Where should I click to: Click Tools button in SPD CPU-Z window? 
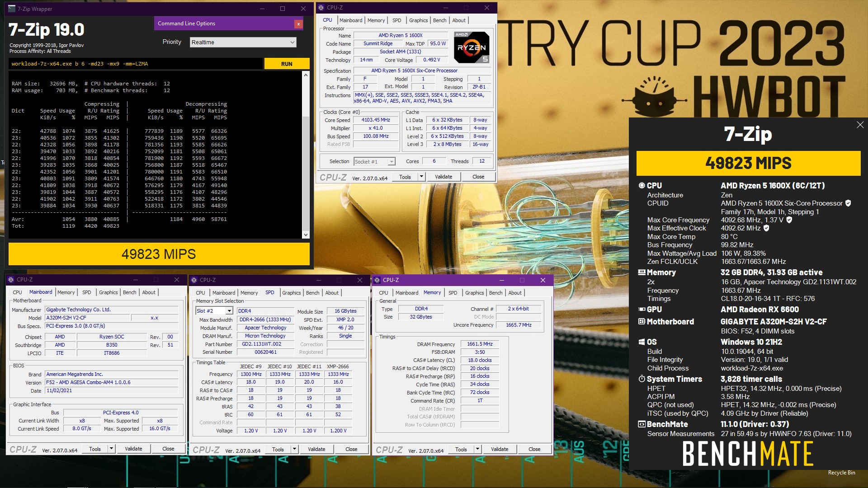pyautogui.click(x=278, y=449)
